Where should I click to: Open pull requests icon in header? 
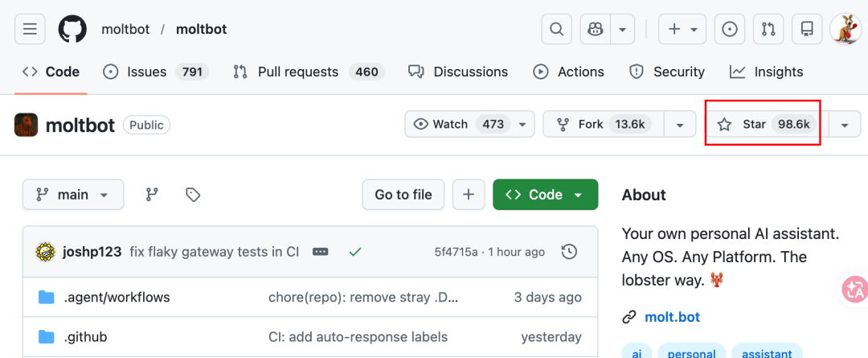coord(768,30)
